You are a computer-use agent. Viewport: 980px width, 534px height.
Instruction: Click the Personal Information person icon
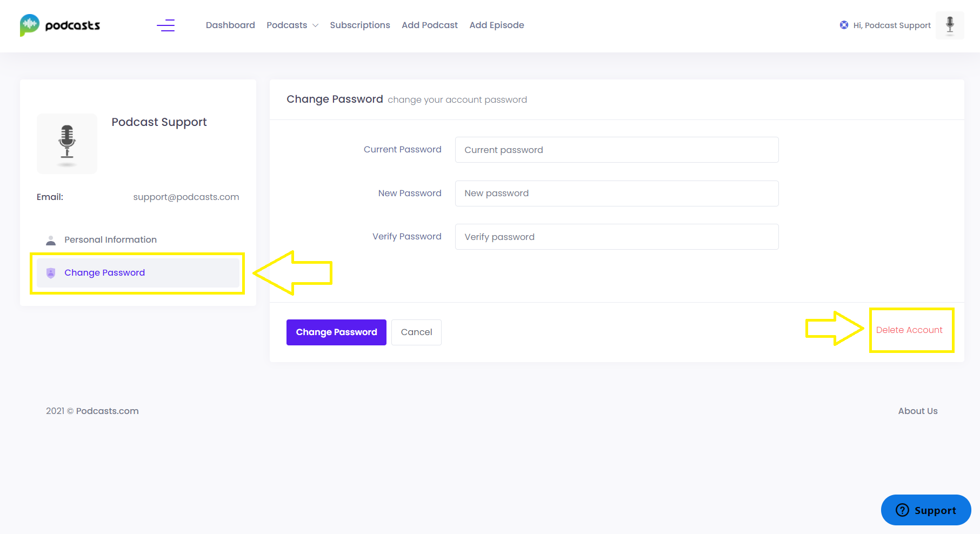pyautogui.click(x=51, y=240)
